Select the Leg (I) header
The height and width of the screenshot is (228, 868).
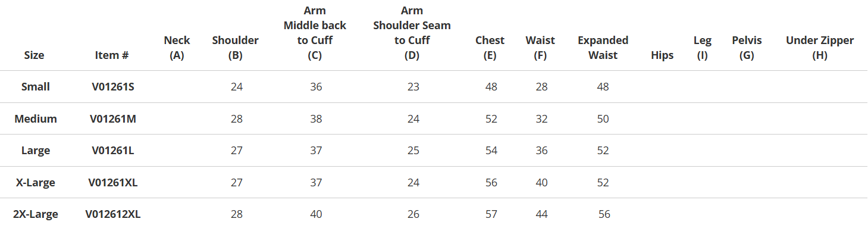coord(702,48)
